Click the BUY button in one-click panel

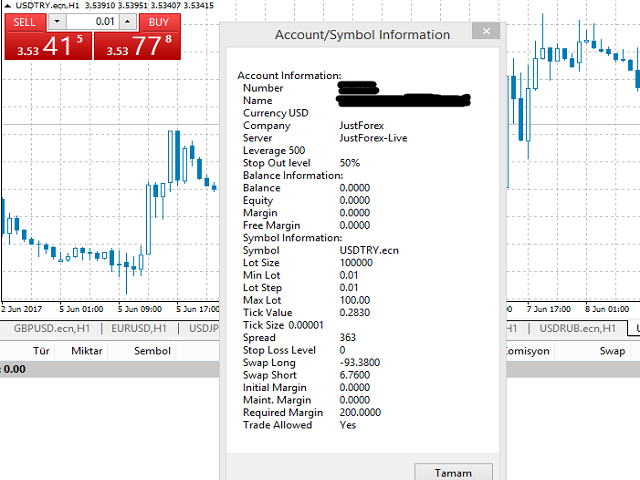point(159,22)
